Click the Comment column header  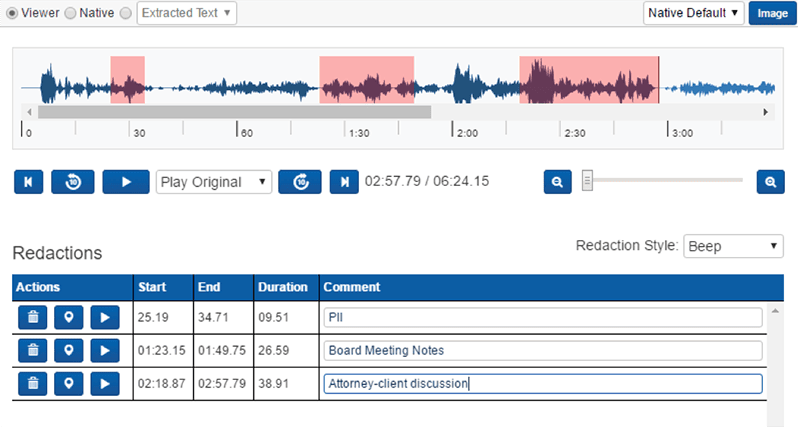[x=552, y=287]
